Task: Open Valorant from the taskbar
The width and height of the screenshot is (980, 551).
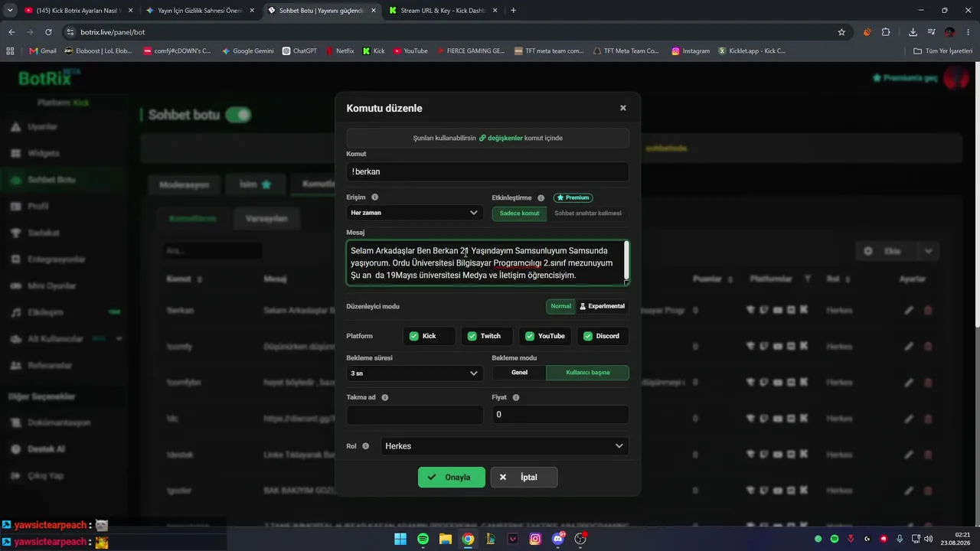Action: point(513,539)
